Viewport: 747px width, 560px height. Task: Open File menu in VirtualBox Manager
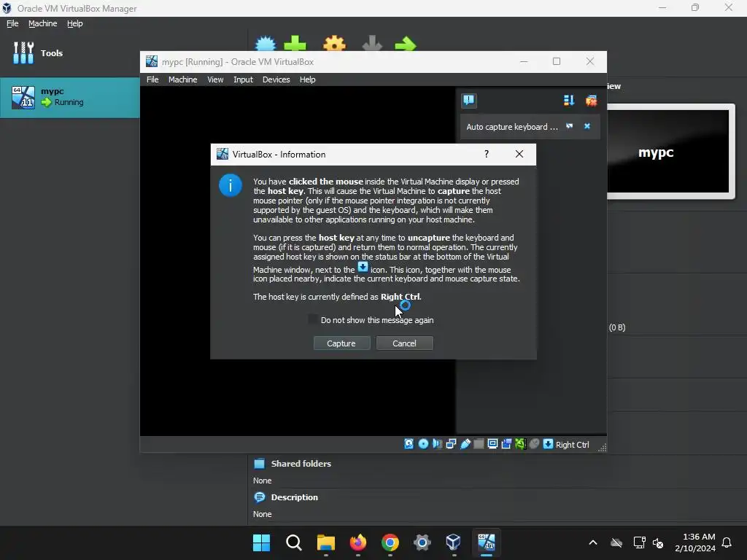pyautogui.click(x=12, y=23)
